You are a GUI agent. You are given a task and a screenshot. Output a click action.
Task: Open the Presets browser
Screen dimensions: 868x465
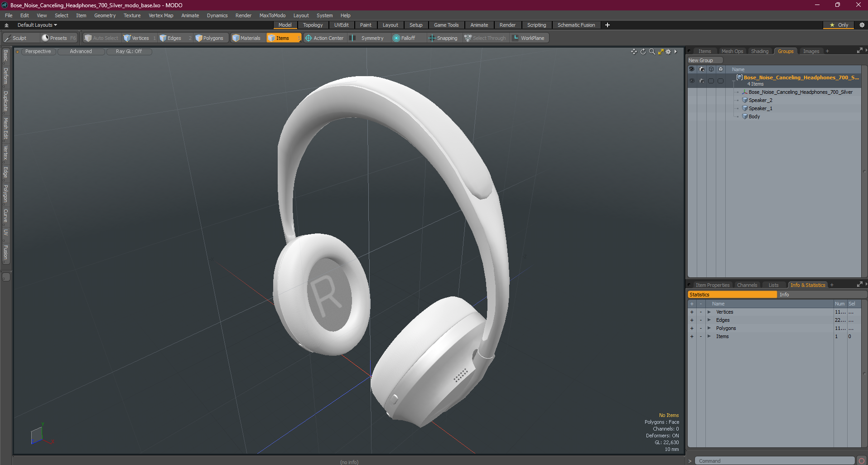(x=58, y=38)
